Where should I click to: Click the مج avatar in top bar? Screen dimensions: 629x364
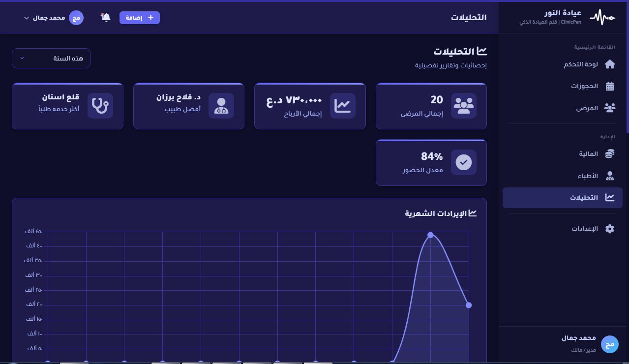pyautogui.click(x=76, y=18)
